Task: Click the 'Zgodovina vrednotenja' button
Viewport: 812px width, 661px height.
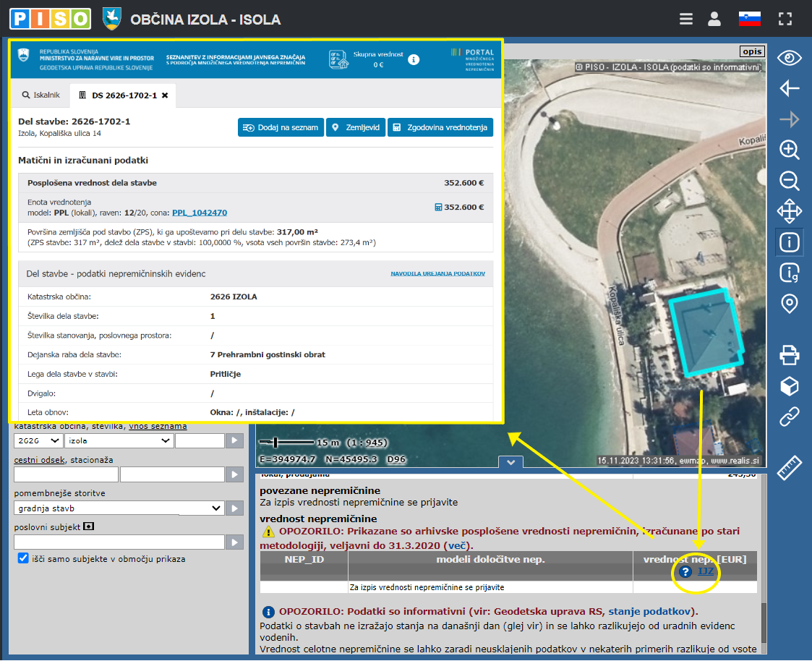Action: click(440, 127)
